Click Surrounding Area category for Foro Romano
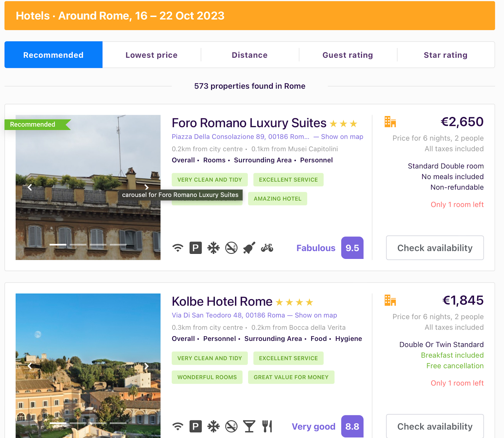Viewport: 504px width, 438px height. tap(263, 160)
